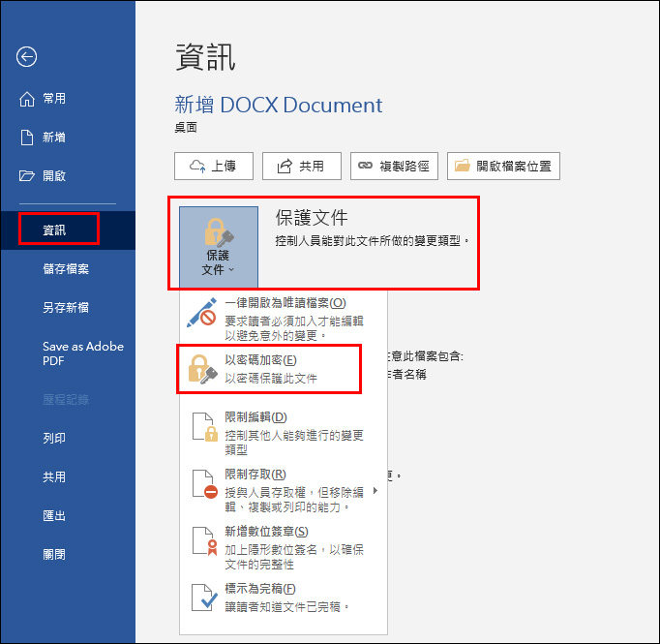
Task: Choose 限制編輯(D) option
Action: click(x=284, y=433)
